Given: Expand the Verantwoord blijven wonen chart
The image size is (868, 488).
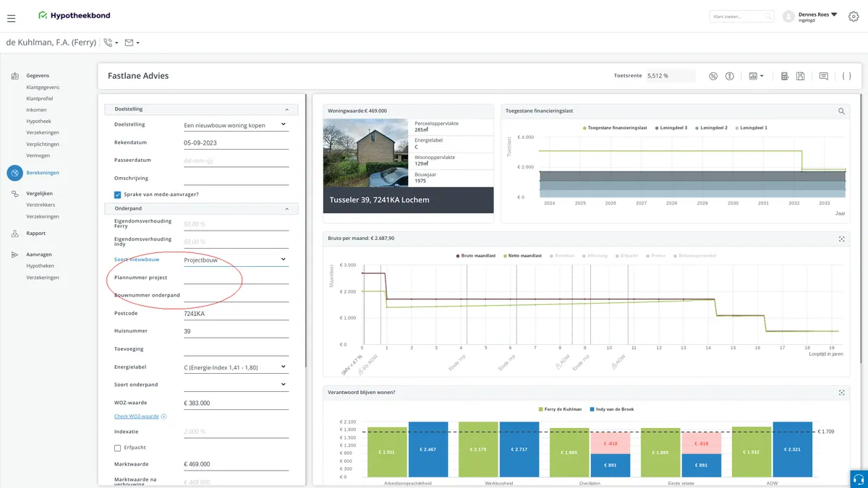Looking at the screenshot, I should click(841, 393).
